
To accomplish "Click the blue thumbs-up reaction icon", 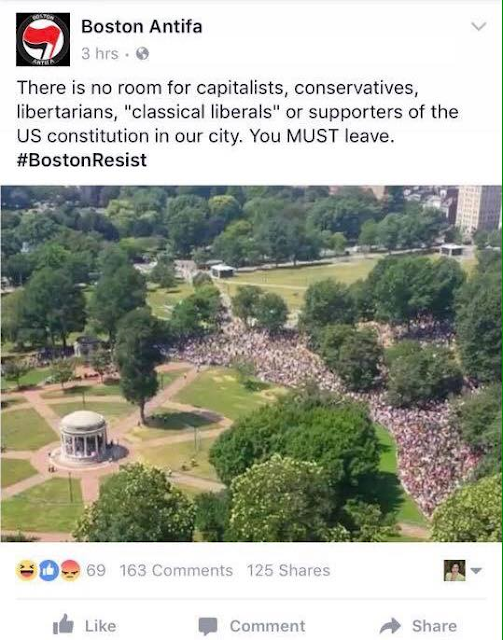I will (48, 570).
